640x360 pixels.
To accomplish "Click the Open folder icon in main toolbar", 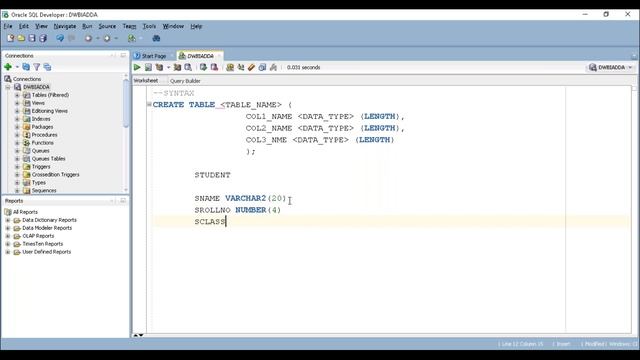I will pos(21,38).
